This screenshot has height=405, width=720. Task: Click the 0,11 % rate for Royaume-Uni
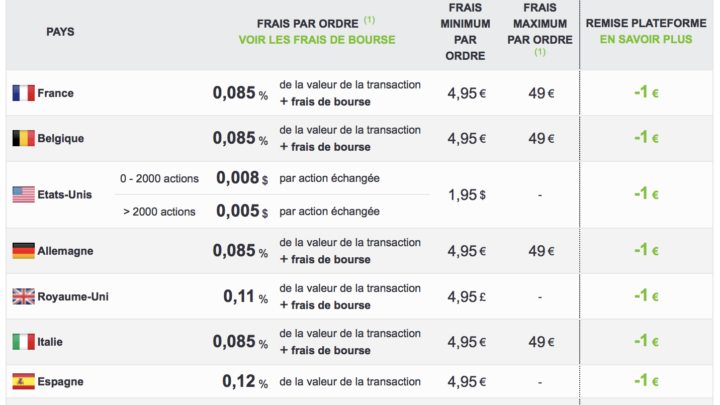tap(245, 297)
